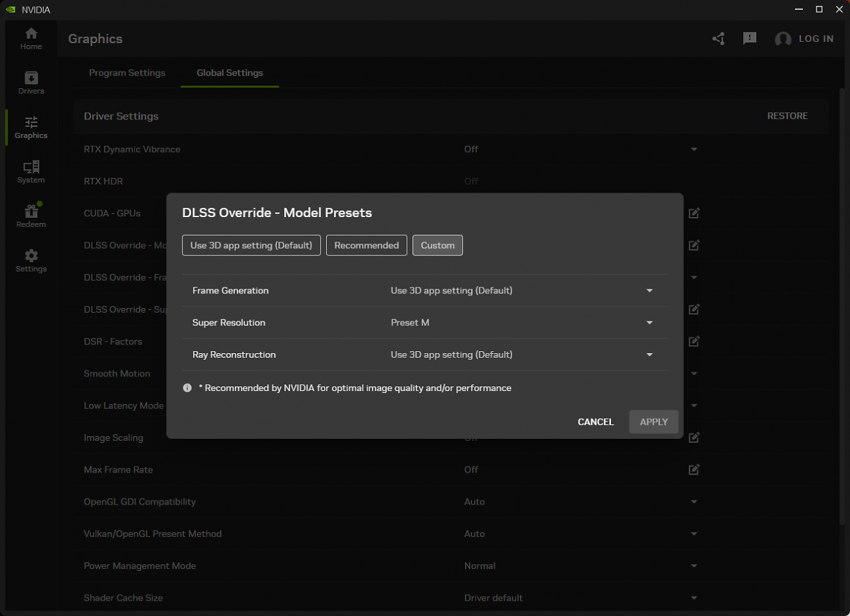Click the Super Resolution label in the dialog

click(x=229, y=323)
